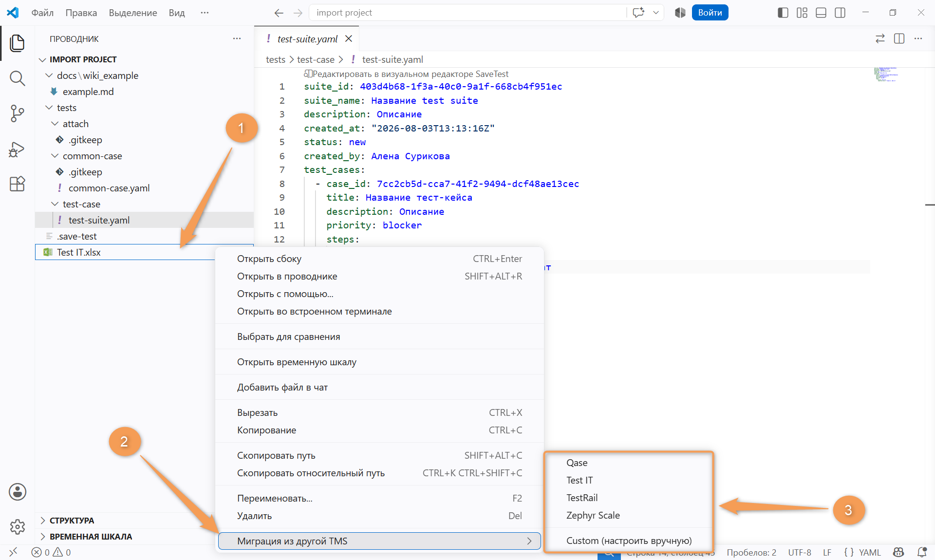This screenshot has width=935, height=560.
Task: Collapse the common-case folder
Action: click(55, 156)
